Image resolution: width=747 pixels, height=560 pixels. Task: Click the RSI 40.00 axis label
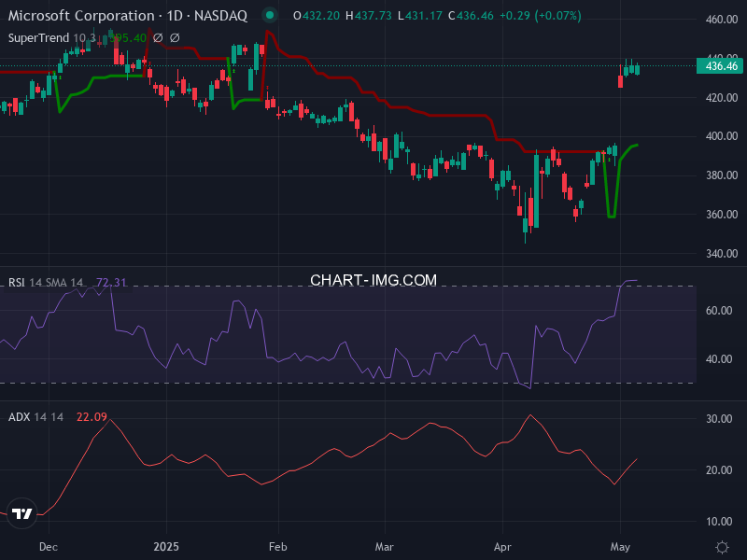point(719,359)
